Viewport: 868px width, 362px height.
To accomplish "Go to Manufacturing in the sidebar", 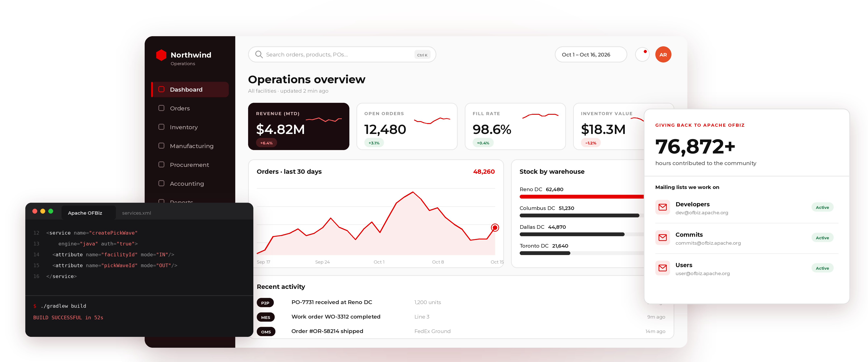I will point(190,146).
